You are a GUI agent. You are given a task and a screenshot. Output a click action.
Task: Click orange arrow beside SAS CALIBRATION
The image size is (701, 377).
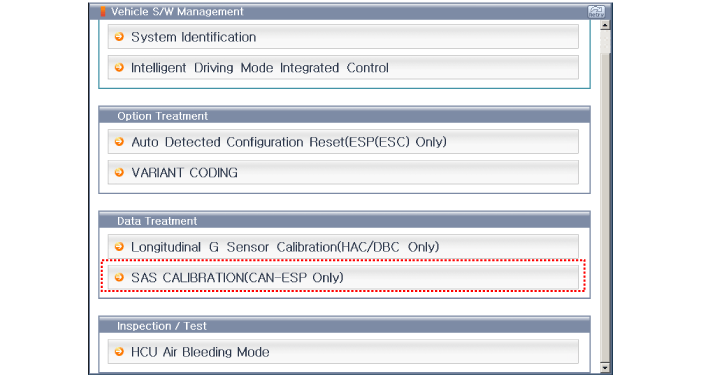(119, 277)
